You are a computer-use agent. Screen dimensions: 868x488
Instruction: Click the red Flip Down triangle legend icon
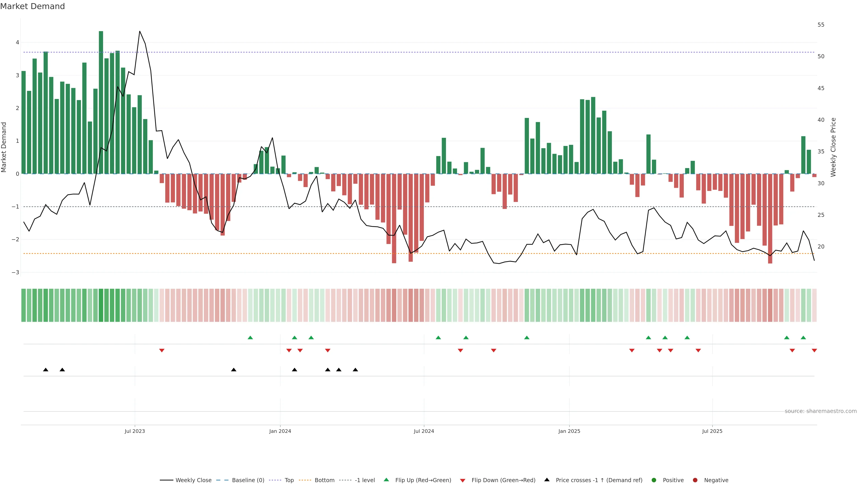(462, 480)
